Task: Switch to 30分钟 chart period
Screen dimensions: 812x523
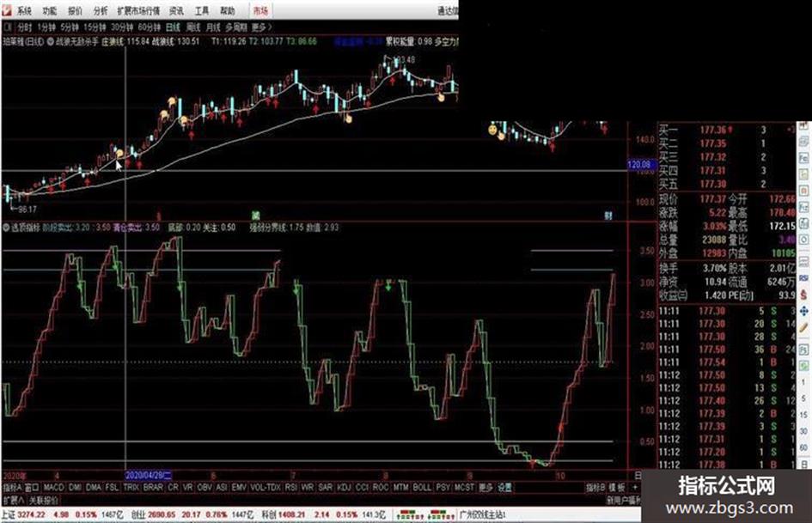Action: click(x=122, y=27)
